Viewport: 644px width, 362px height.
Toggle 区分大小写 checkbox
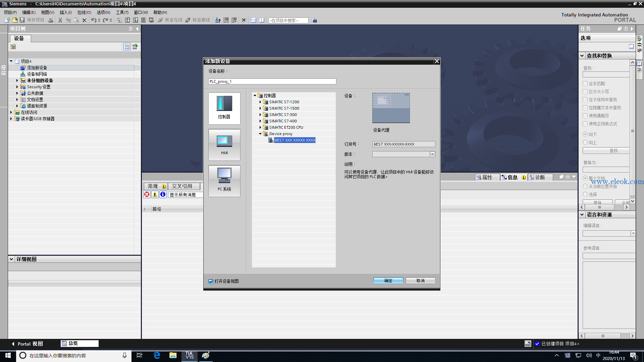[585, 92]
